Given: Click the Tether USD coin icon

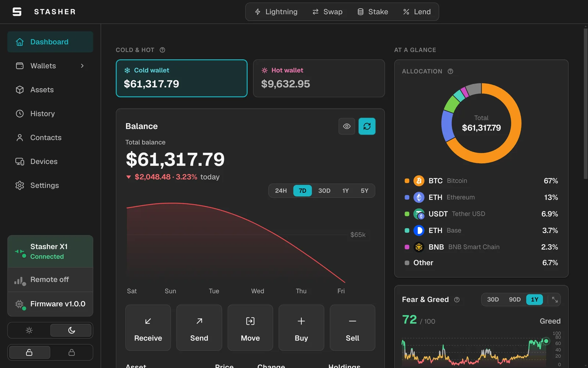Looking at the screenshot, I should tap(419, 214).
